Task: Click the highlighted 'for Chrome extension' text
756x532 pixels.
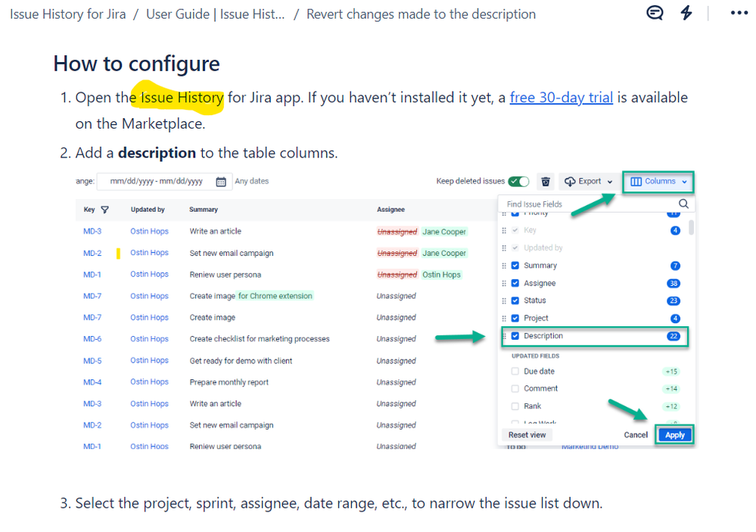Action: pyautogui.click(x=275, y=296)
